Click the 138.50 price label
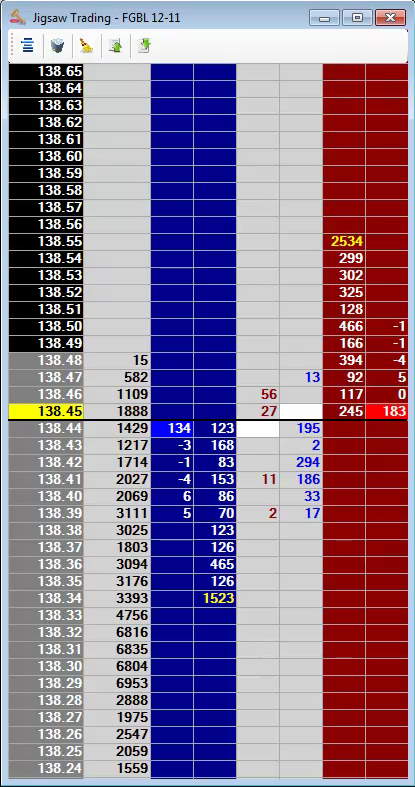The image size is (415, 787). [46, 327]
